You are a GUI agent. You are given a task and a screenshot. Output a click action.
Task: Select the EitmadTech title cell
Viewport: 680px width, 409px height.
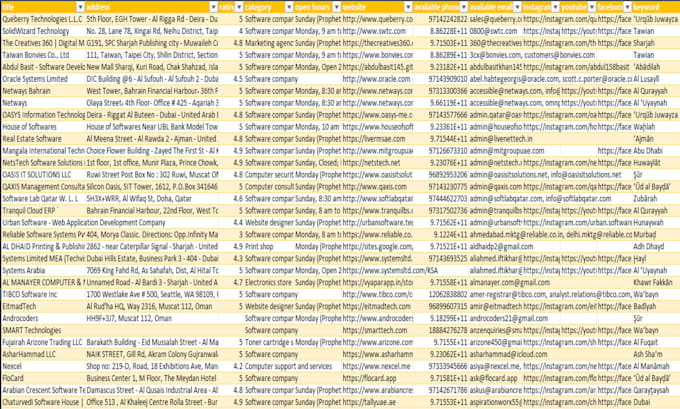pos(42,306)
